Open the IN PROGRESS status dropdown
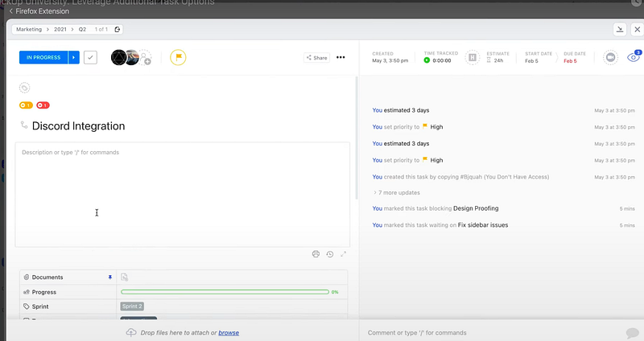644x341 pixels. (x=43, y=57)
